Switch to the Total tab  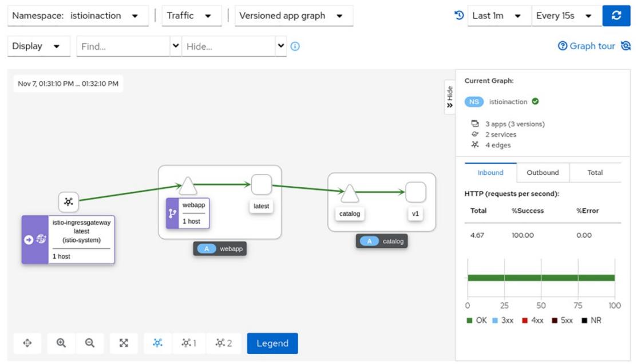point(595,172)
